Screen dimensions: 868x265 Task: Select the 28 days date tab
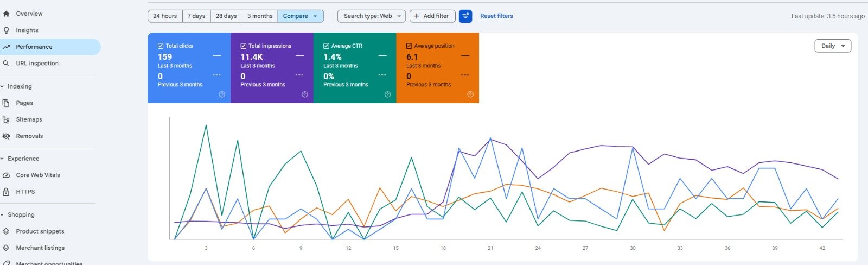point(226,16)
